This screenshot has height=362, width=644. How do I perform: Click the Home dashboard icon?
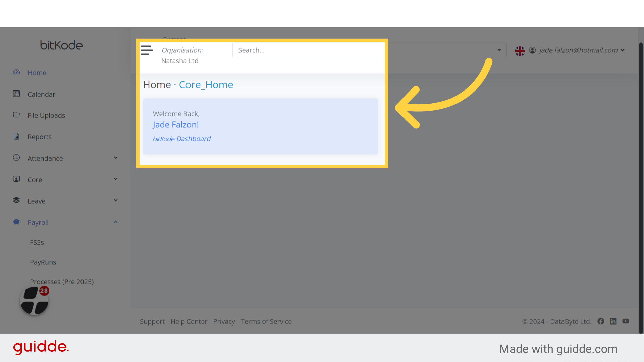[x=16, y=72]
